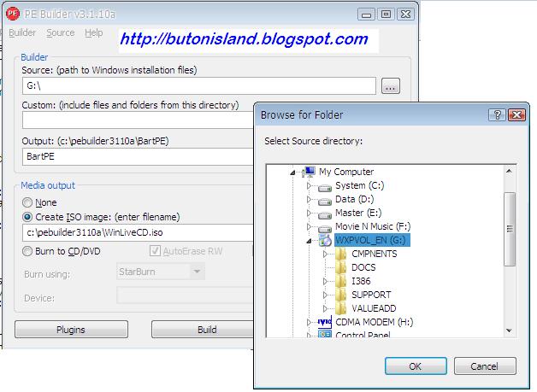Click the Custom directory input field
This screenshot has height=392, width=537.
tap(139, 120)
